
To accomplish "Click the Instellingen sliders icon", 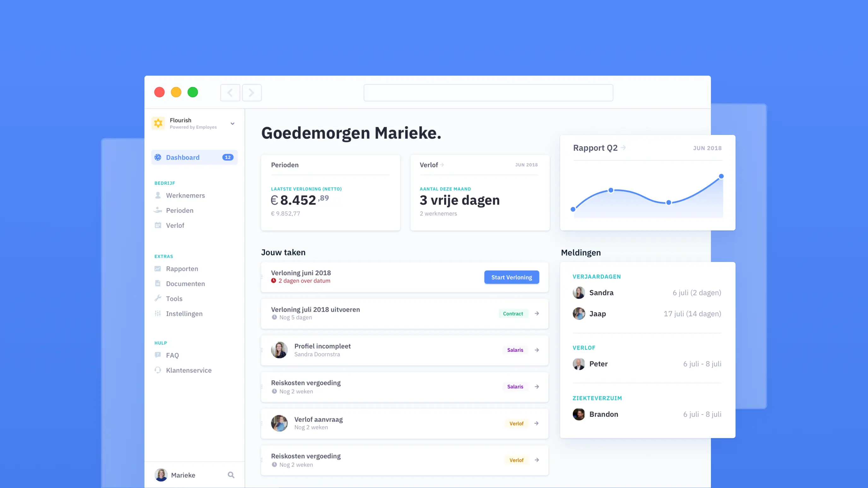I will coord(158,313).
